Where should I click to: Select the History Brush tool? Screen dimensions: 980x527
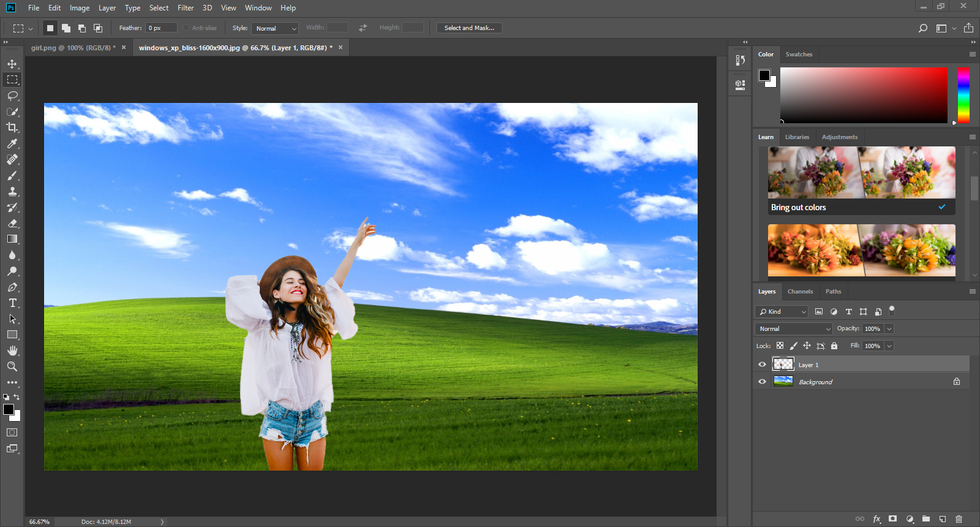pos(12,207)
